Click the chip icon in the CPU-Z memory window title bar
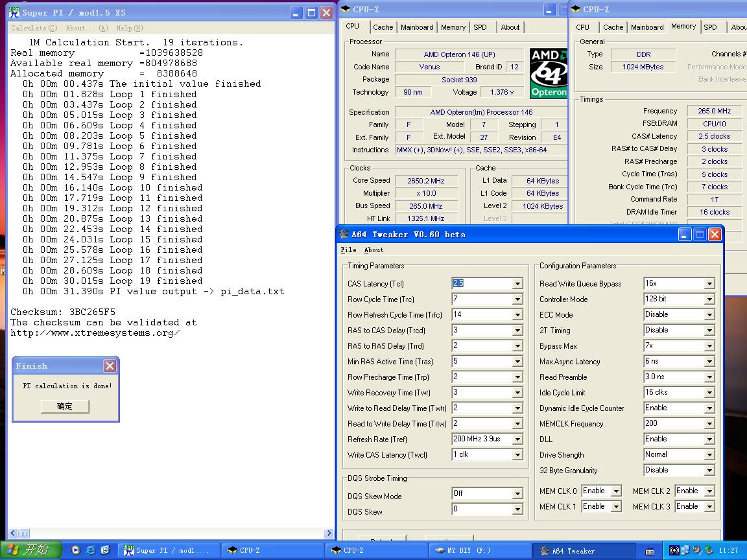This screenshot has width=747, height=560. point(576,9)
